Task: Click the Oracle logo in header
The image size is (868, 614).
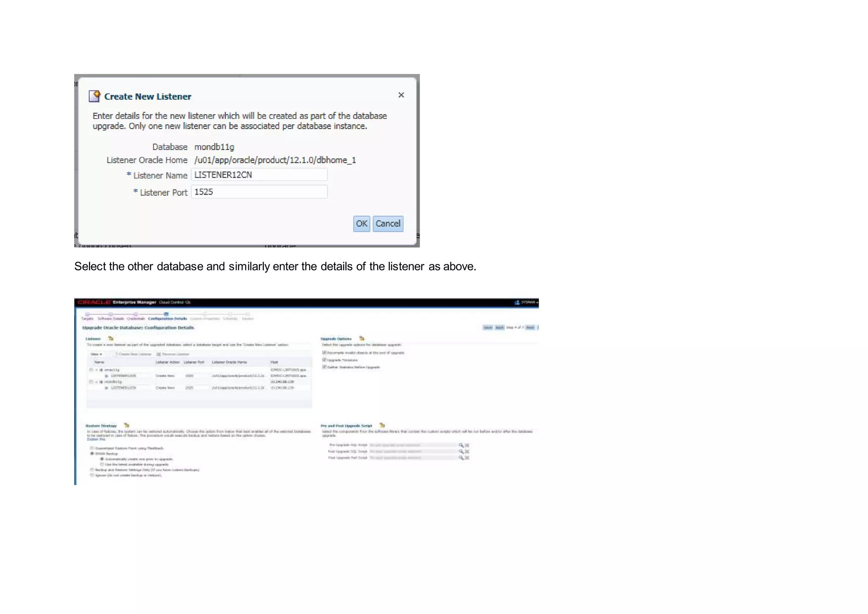Action: coord(94,302)
